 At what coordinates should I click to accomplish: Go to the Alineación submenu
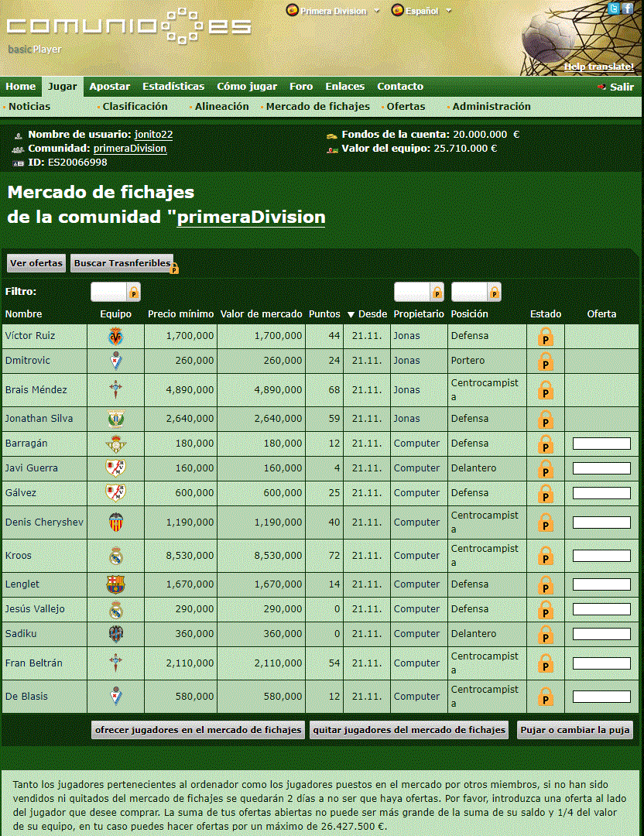click(221, 107)
